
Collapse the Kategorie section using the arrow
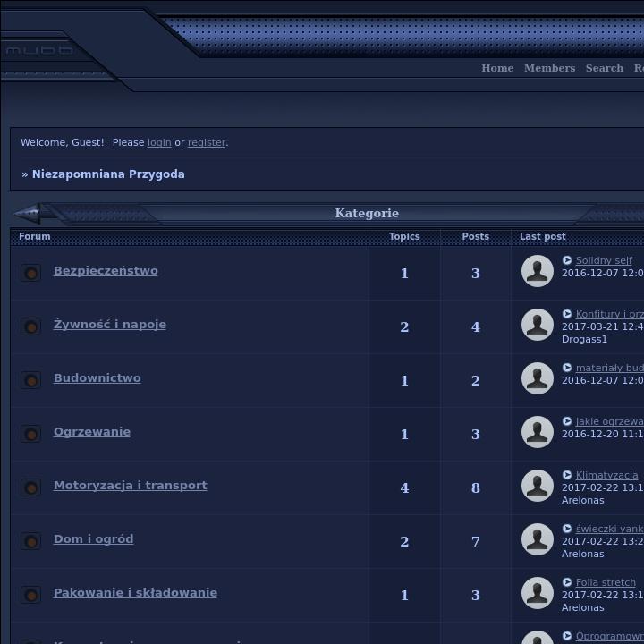[28, 214]
